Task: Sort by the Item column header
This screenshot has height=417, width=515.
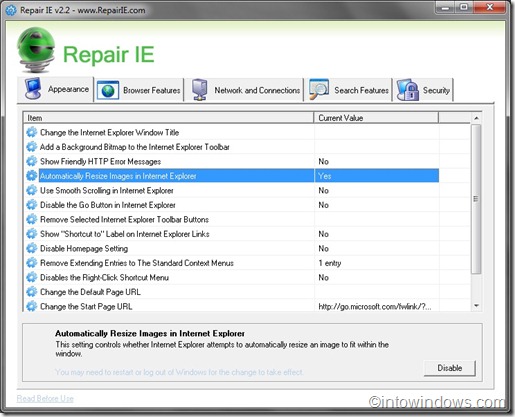Action: click(x=168, y=118)
